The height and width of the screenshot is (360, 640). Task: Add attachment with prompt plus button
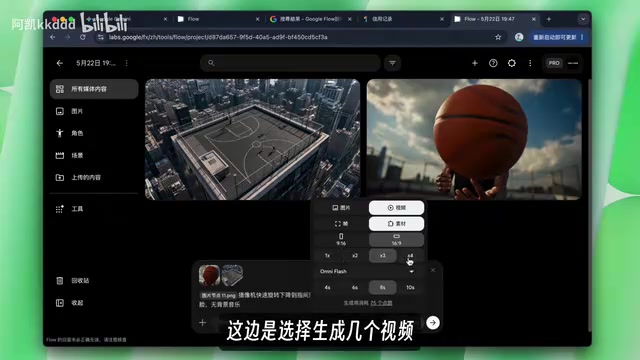[202, 322]
